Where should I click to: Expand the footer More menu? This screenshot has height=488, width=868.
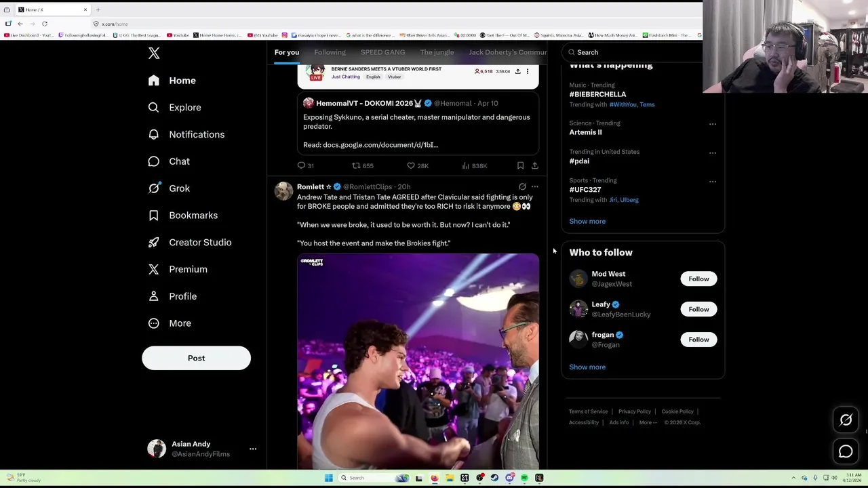[x=648, y=422]
